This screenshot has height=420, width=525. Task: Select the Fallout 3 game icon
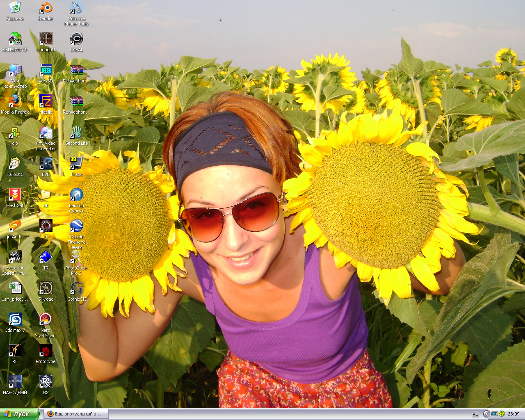tap(15, 164)
